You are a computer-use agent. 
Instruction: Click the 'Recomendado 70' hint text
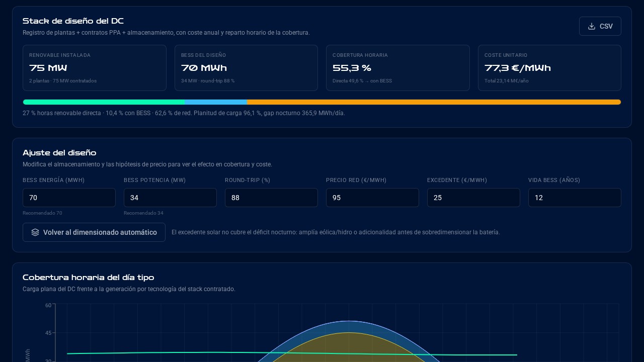click(42, 213)
